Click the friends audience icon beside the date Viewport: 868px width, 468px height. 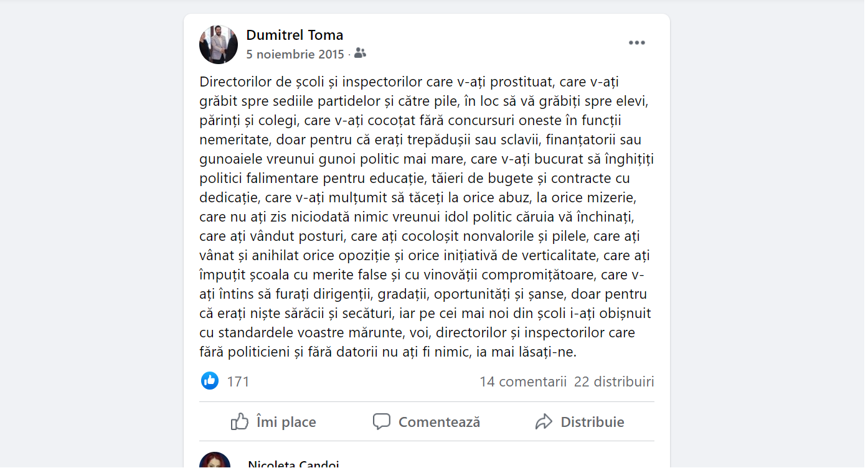(360, 54)
